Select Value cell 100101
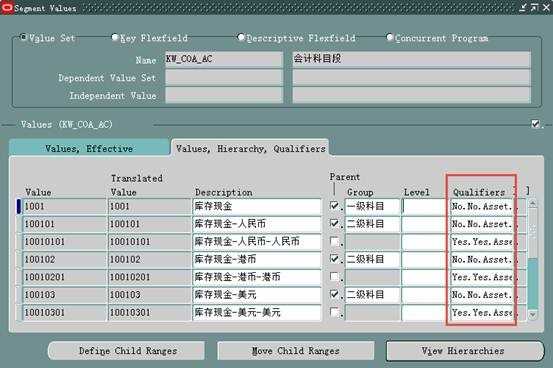This screenshot has height=368, width=553. coord(64,224)
